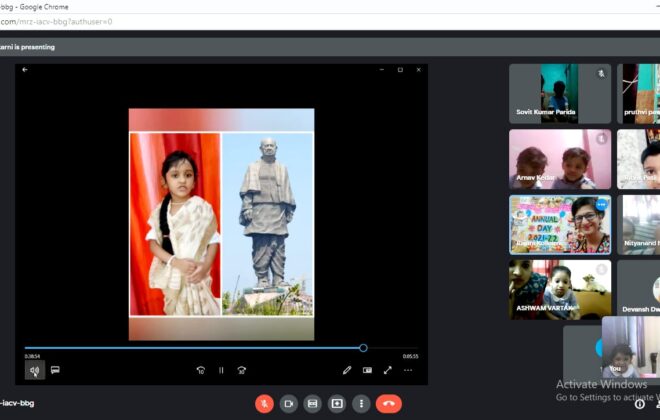Click the meeting code label

(17, 403)
